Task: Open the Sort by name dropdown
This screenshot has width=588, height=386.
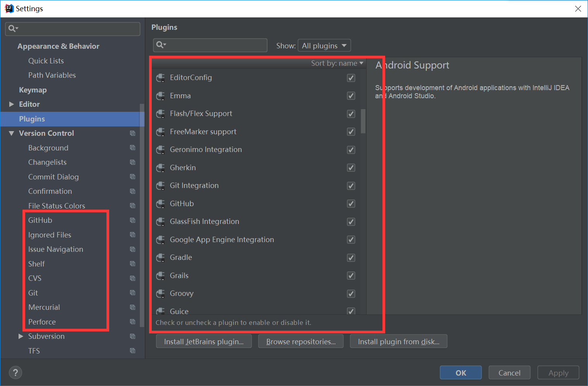Action: click(337, 63)
